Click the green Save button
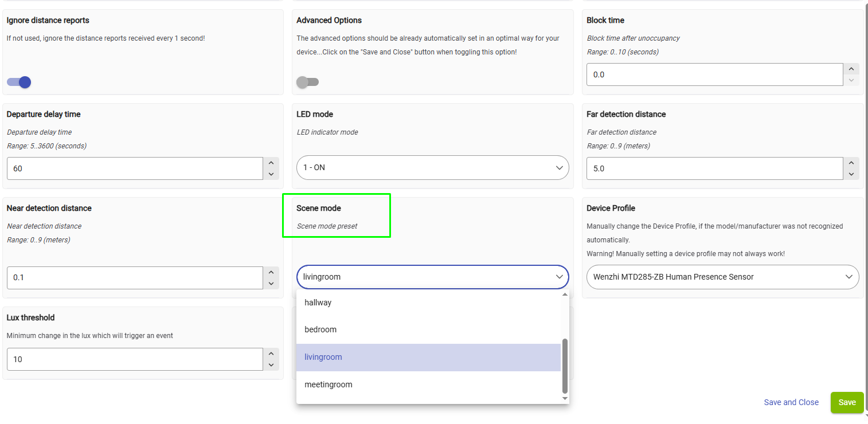868x424 pixels. click(x=847, y=402)
